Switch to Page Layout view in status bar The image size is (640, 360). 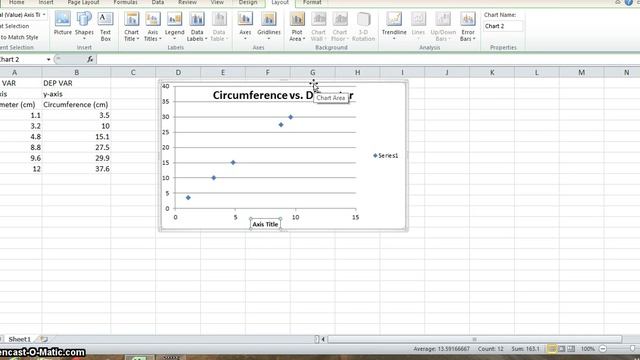coord(562,349)
